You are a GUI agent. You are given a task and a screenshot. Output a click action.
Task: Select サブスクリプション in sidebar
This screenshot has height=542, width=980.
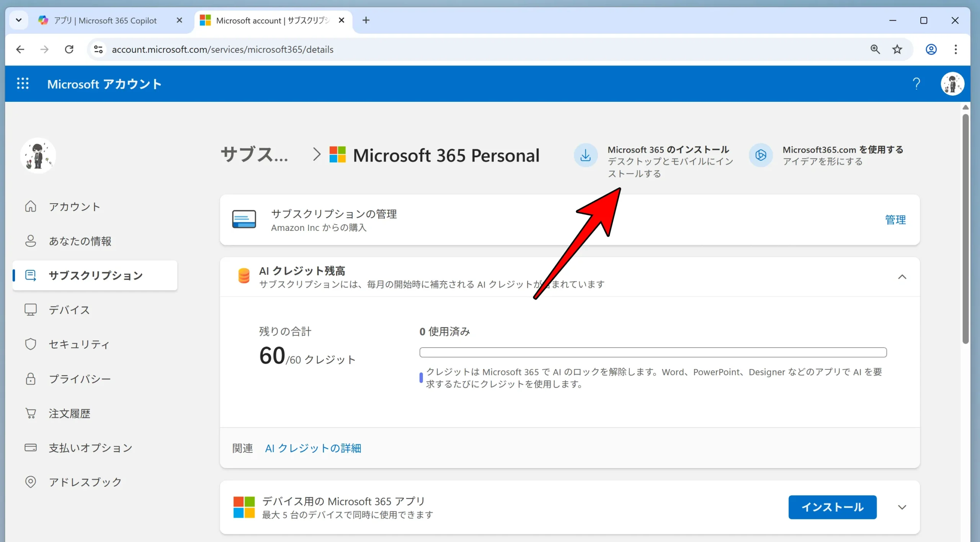95,276
